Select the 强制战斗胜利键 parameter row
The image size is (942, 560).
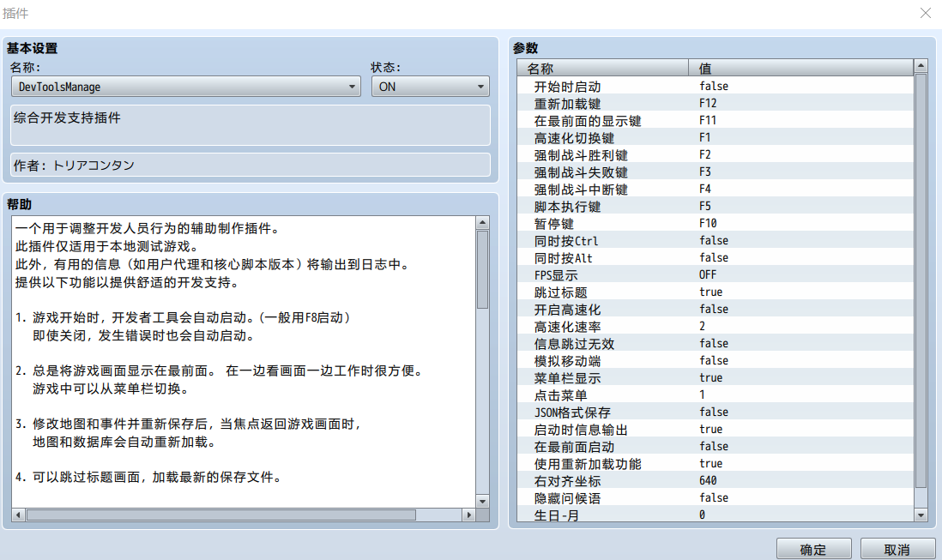pyautogui.click(x=715, y=155)
